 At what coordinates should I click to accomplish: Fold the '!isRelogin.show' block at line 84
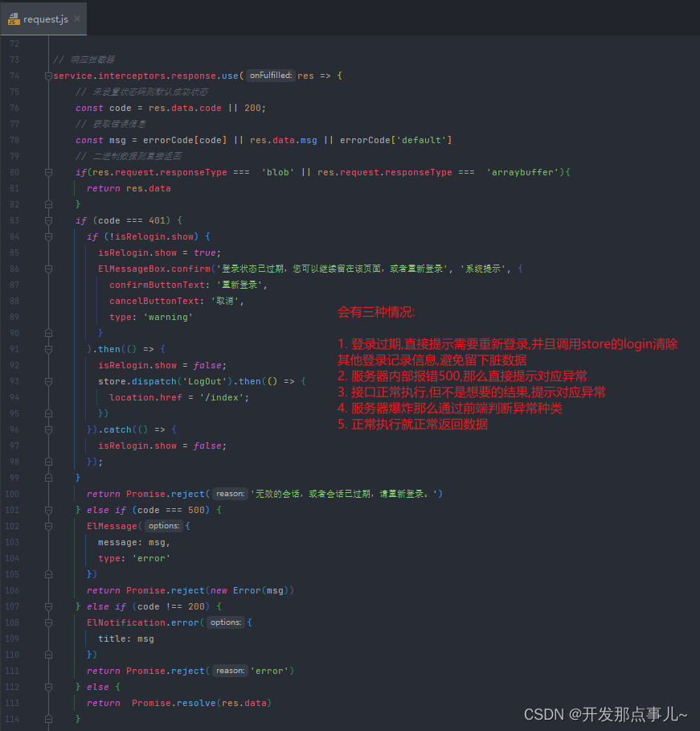click(x=48, y=236)
